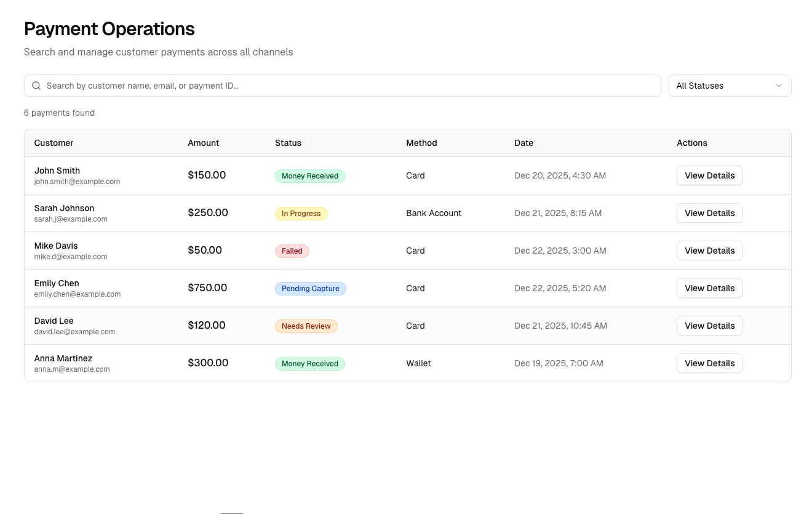Open the All Statuses dropdown
This screenshot has height=514, width=812.
729,86
